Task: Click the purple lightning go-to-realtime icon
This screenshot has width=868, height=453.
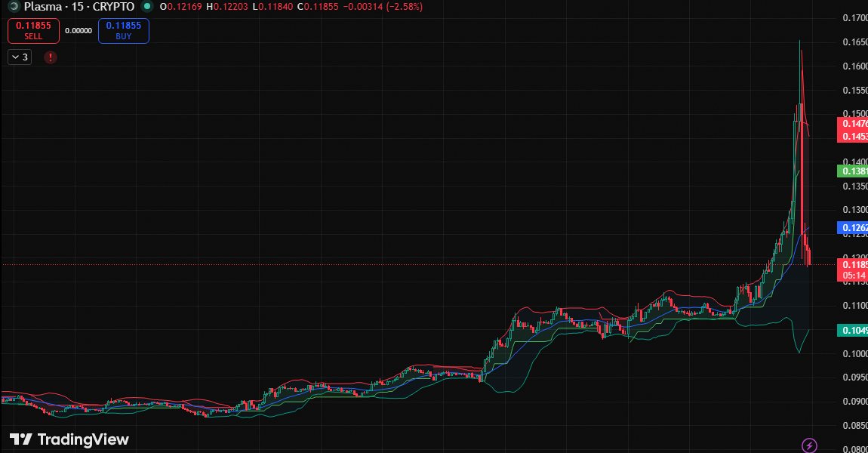Action: click(x=809, y=445)
